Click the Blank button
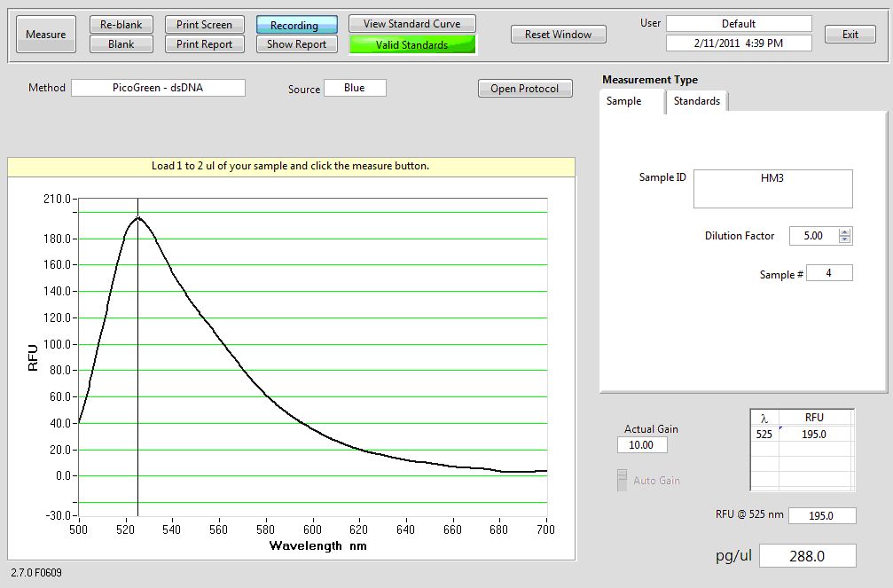This screenshot has height=588, width=893. click(121, 43)
